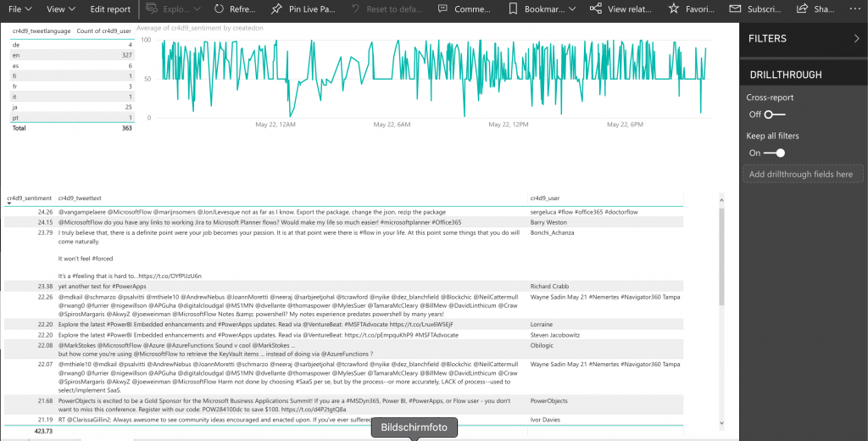Screen dimensions: 868x441
Task: Click the DRILLTHROUGH section header
Action: (786, 75)
